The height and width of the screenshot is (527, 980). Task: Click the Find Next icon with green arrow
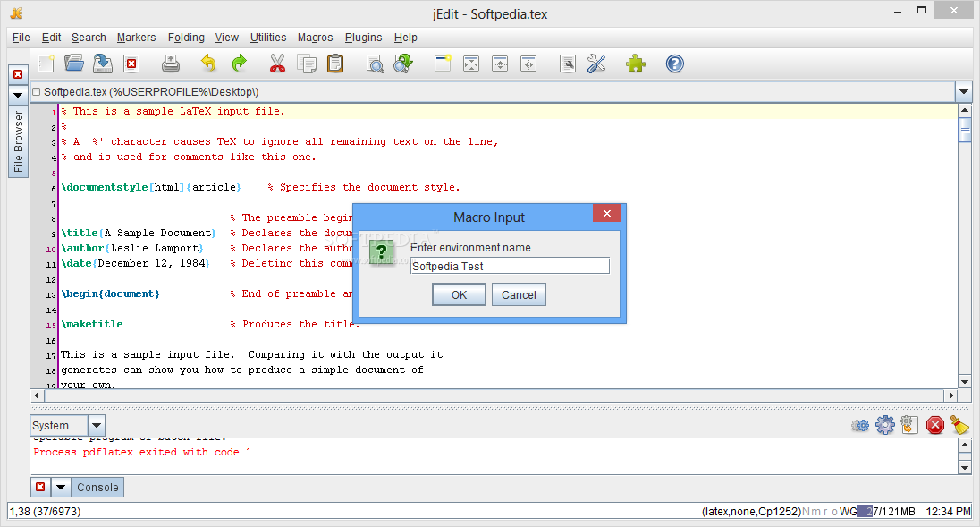pos(404,64)
